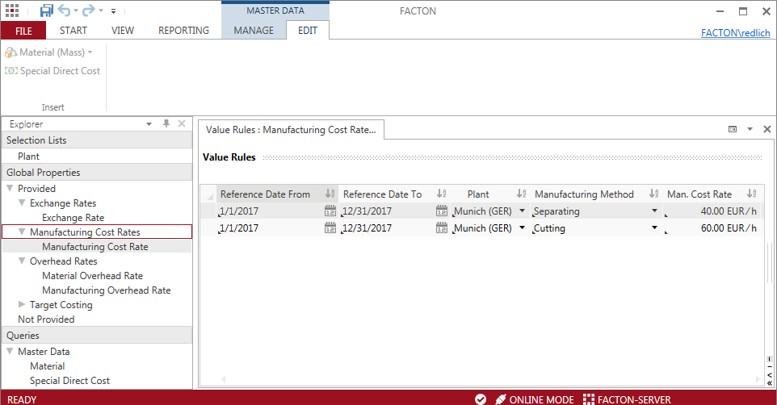Select Material Overhead Rate in tree
This screenshot has width=777, height=405.
click(92, 276)
